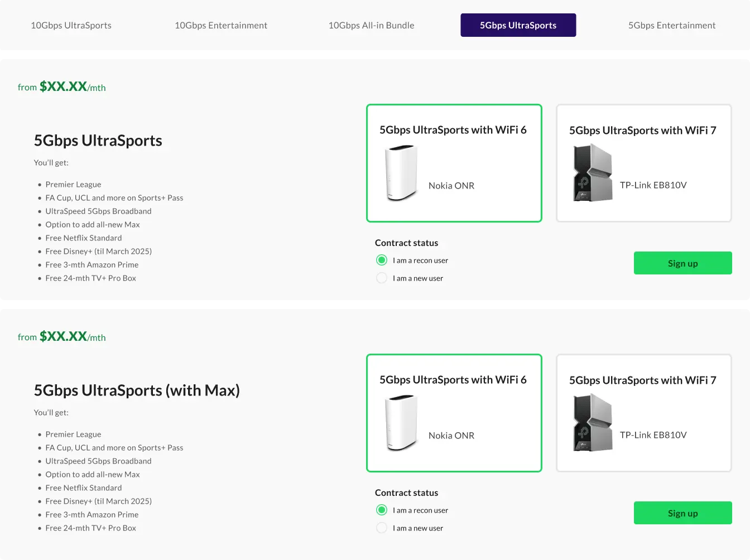Choose the WiFi 7 option card under the Max plan
Image resolution: width=750 pixels, height=560 pixels.
click(644, 413)
